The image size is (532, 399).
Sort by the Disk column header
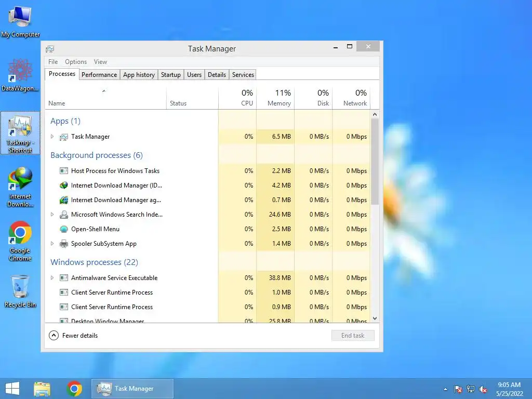coord(313,98)
